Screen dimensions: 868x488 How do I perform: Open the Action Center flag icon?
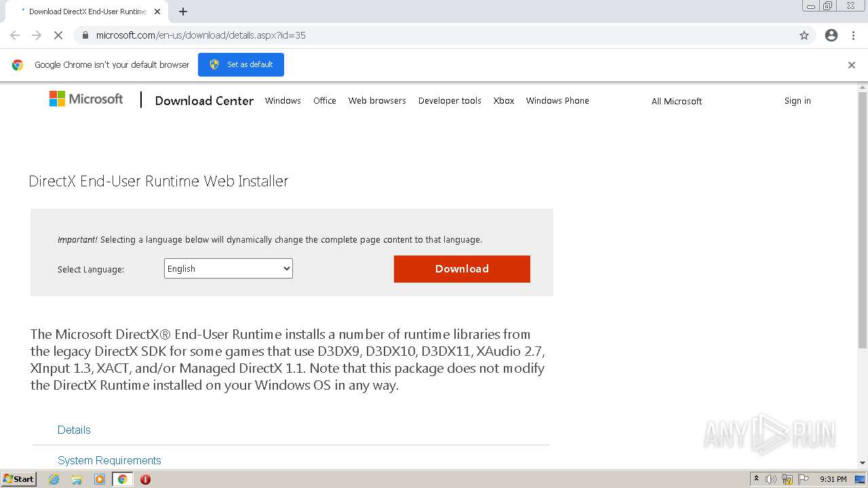pos(804,479)
